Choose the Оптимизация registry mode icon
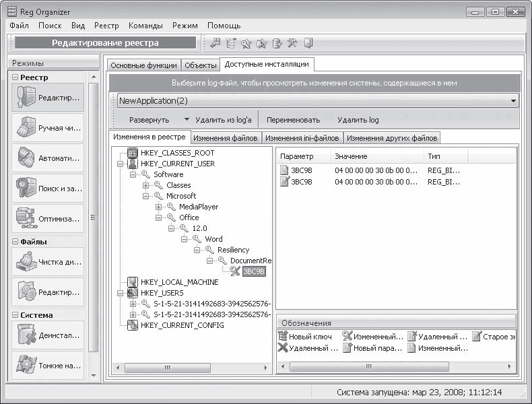 pyautogui.click(x=47, y=219)
